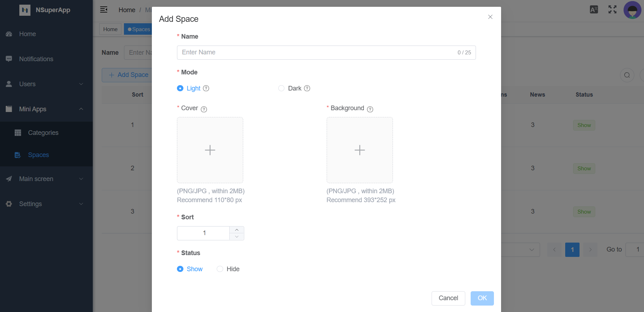Choose the Light mode radio option
Viewport: 644px width, 312px height.
[x=180, y=88]
